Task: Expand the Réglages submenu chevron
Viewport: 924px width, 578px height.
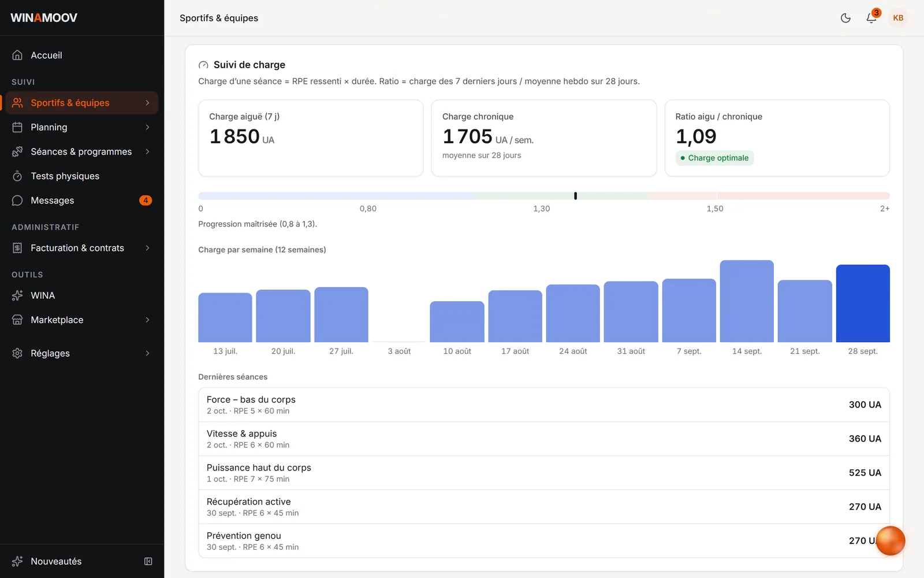Action: pos(148,353)
